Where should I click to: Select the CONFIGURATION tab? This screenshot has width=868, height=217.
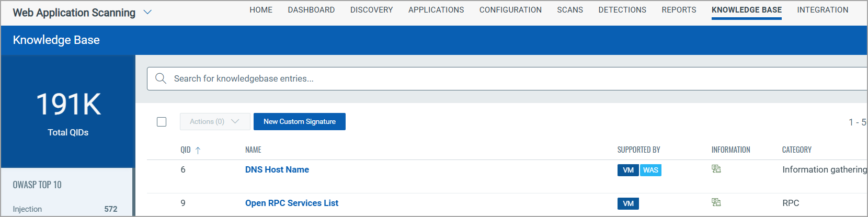[x=510, y=10]
